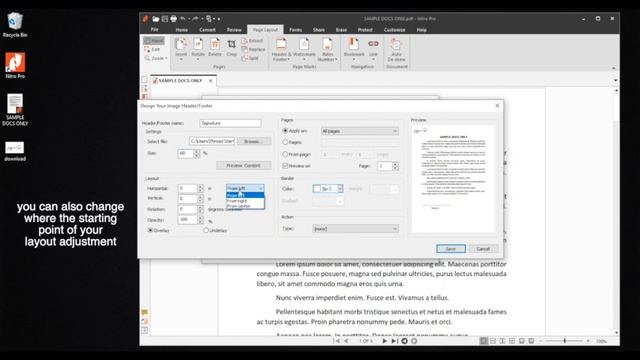The height and width of the screenshot is (360, 640).
Task: Click the Replace pages icon
Action: click(253, 49)
